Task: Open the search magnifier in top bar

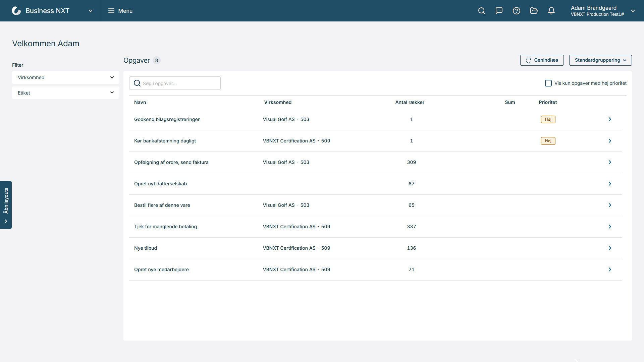Action: (482, 11)
